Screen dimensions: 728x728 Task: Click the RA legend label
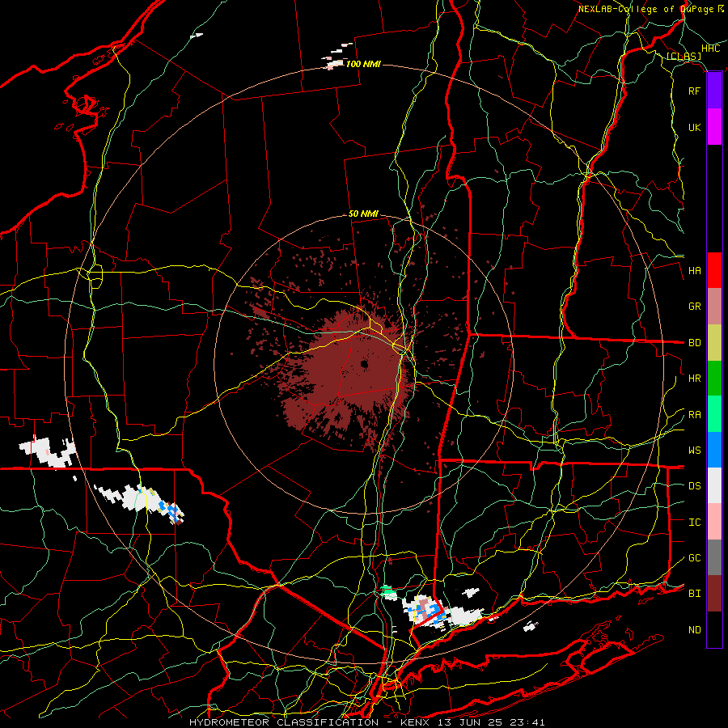(x=694, y=415)
